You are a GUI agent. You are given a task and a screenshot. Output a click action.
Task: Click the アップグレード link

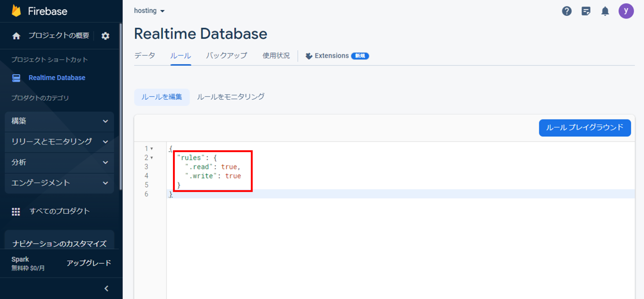(89, 263)
